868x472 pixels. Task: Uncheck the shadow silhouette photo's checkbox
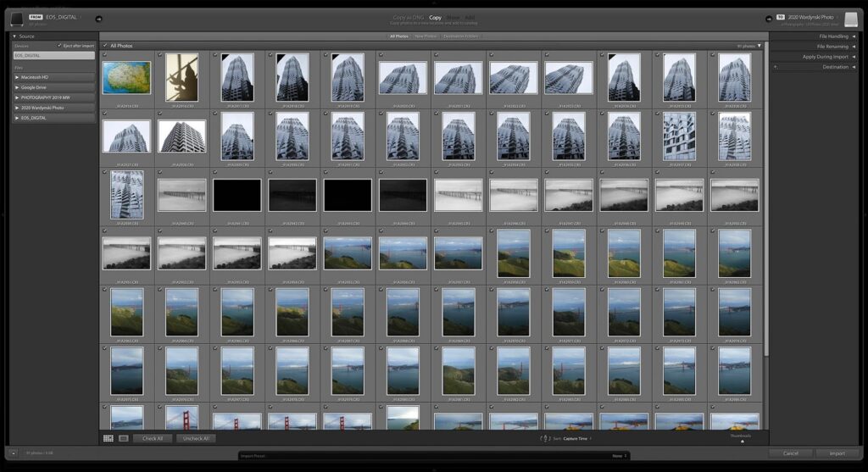[160, 55]
